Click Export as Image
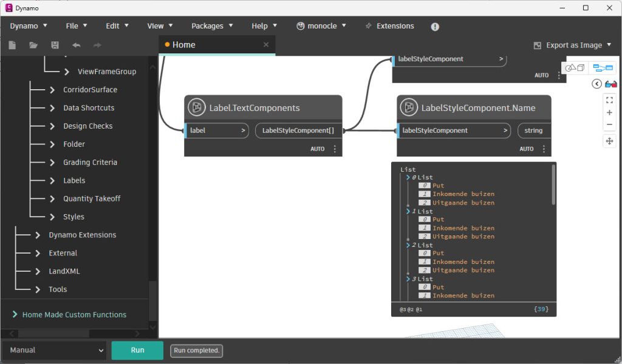The width and height of the screenshot is (622, 364). pyautogui.click(x=568, y=44)
